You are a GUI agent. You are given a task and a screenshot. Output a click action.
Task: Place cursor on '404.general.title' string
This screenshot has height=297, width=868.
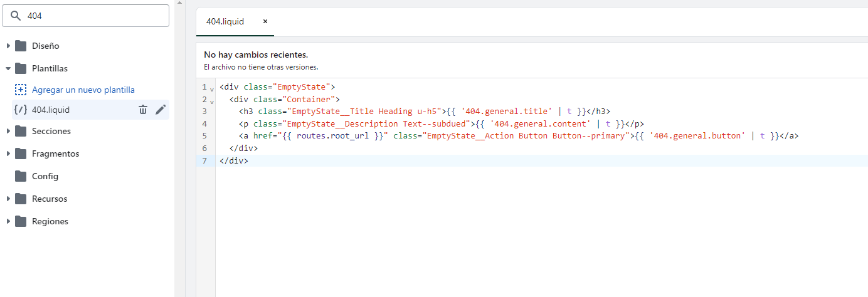(x=507, y=112)
